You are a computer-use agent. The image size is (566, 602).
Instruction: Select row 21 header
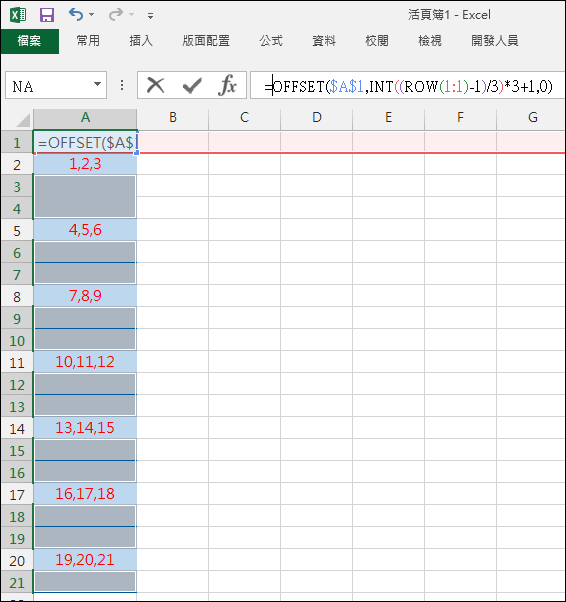[x=17, y=583]
